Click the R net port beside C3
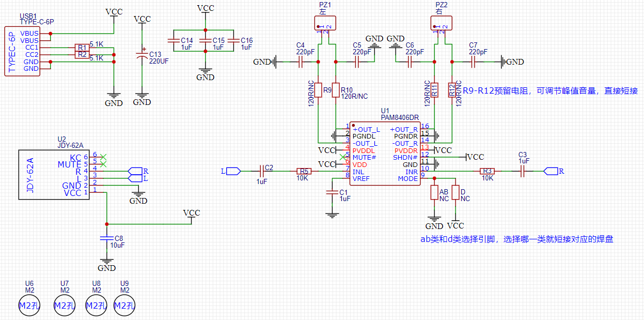The width and height of the screenshot is (644, 320). pyautogui.click(x=551, y=171)
